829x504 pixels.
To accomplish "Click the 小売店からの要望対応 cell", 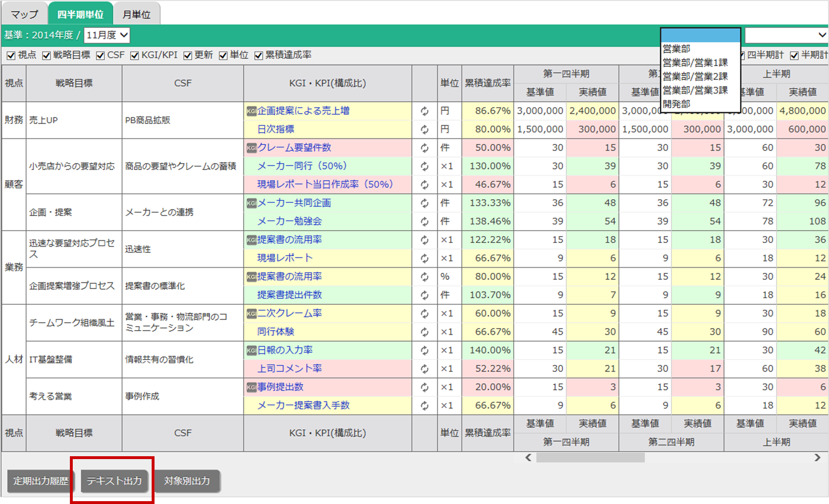I will [x=74, y=166].
